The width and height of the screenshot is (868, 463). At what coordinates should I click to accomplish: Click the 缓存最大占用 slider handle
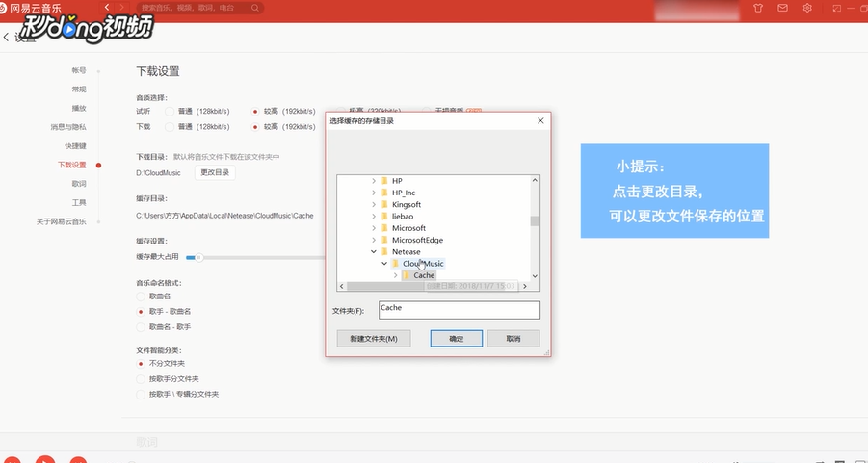point(199,257)
